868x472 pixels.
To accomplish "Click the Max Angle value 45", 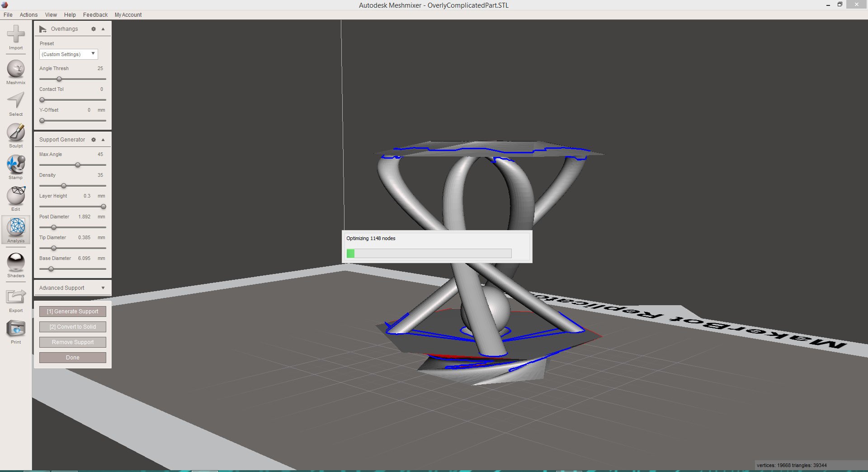I will pos(100,155).
